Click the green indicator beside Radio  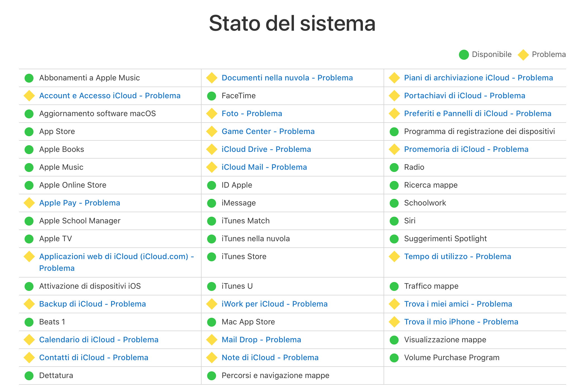tap(394, 167)
